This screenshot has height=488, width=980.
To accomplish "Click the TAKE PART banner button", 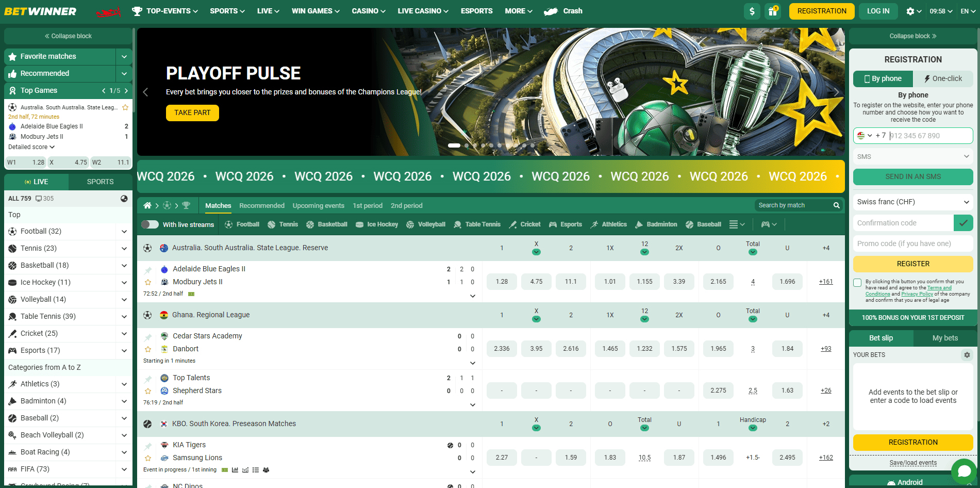I will [192, 112].
